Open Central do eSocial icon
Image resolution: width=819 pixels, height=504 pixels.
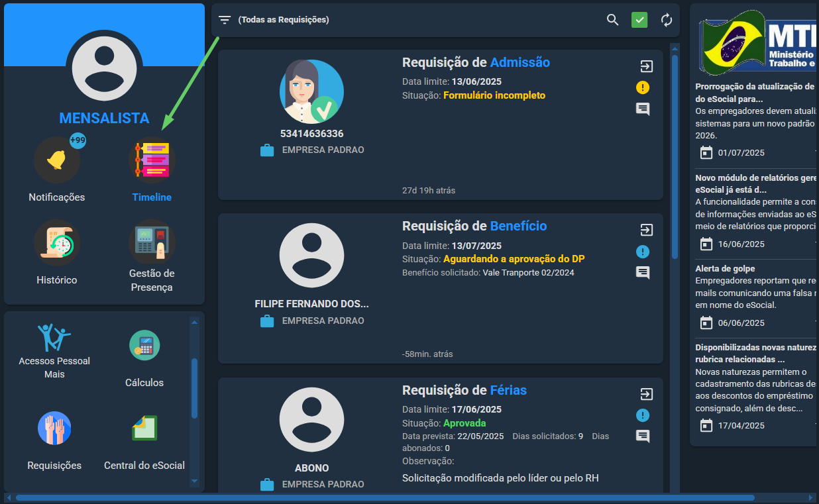click(144, 428)
